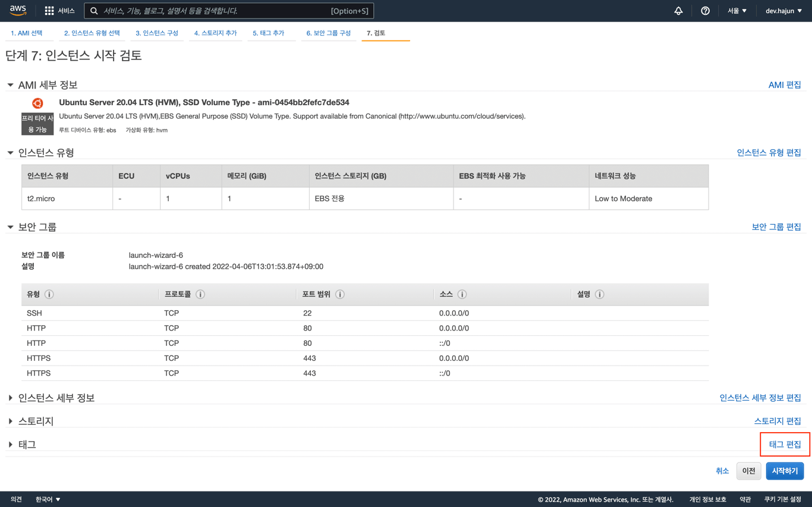This screenshot has width=812, height=507.
Task: Show info for 유형 column
Action: click(x=49, y=294)
